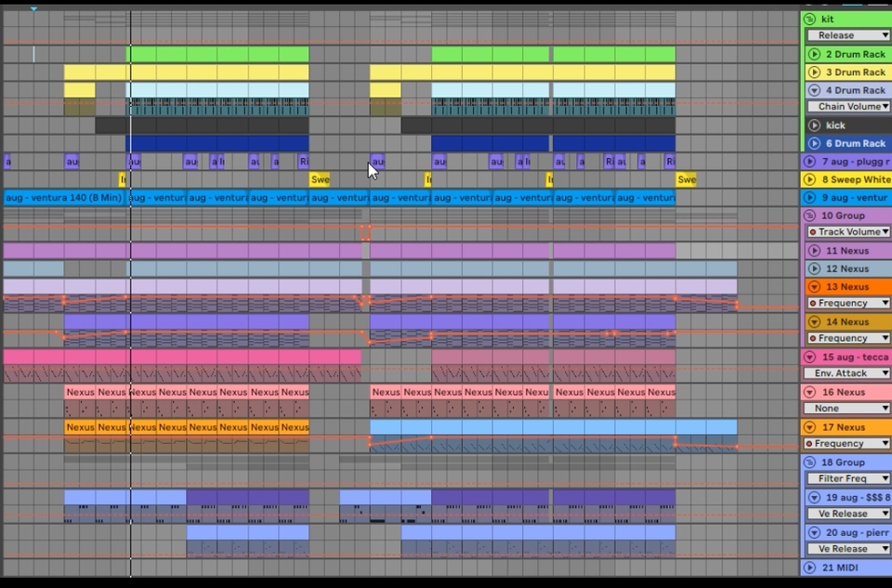
Task: Select the 'aug - ventura 140 (B Min)' clip
Action: coord(65,198)
